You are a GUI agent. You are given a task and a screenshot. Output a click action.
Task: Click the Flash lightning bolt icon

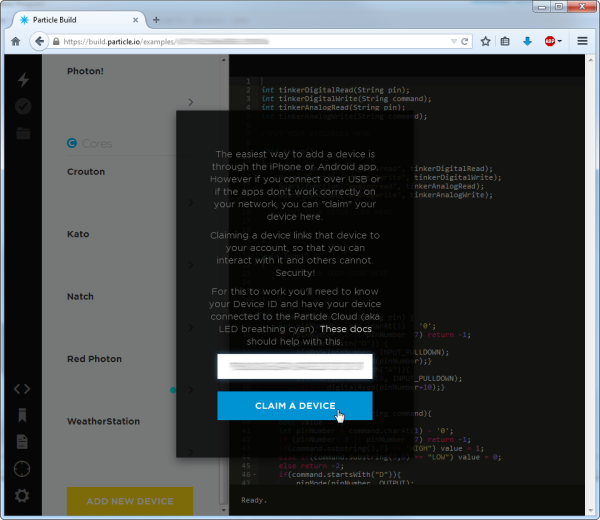click(x=23, y=79)
